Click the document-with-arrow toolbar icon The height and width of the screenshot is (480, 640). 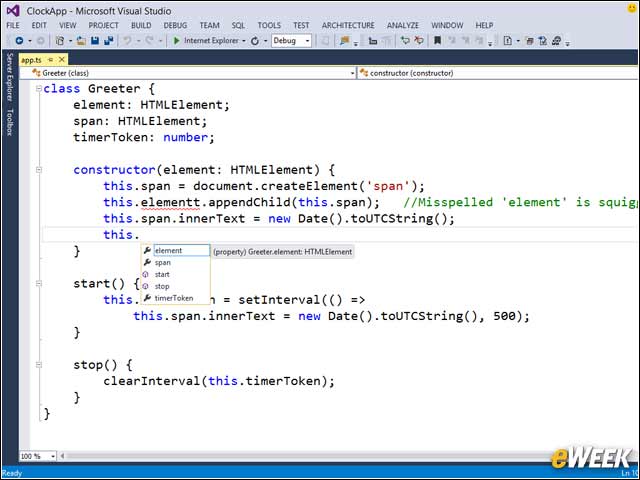[x=508, y=41]
